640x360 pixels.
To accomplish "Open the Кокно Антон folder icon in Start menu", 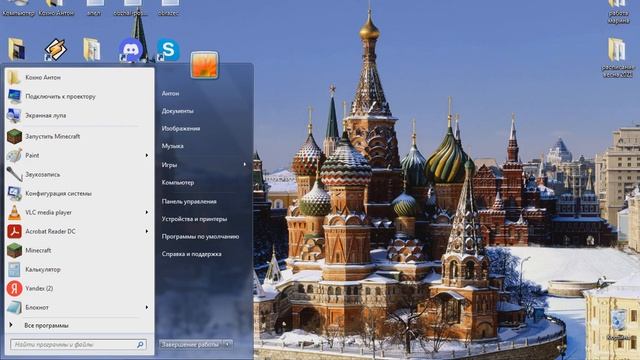I will (x=14, y=77).
